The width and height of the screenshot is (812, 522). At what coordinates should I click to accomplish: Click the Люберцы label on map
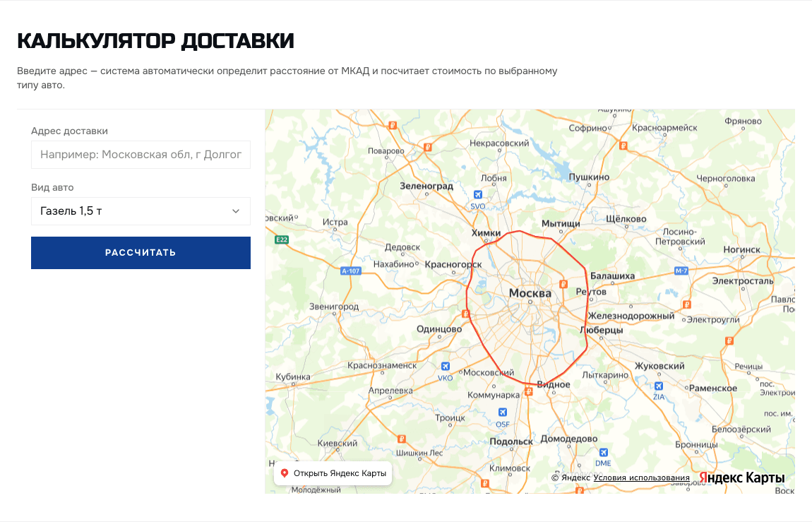601,330
